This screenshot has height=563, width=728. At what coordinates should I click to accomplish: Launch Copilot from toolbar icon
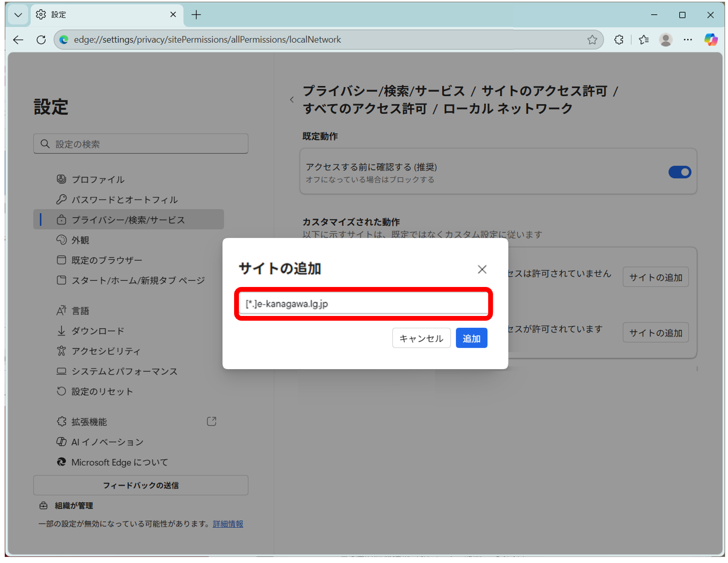[x=710, y=40]
